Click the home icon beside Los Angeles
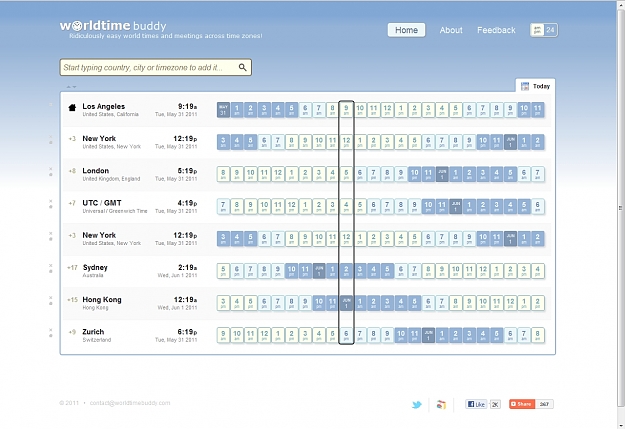This screenshot has height=429, width=625. click(72, 107)
